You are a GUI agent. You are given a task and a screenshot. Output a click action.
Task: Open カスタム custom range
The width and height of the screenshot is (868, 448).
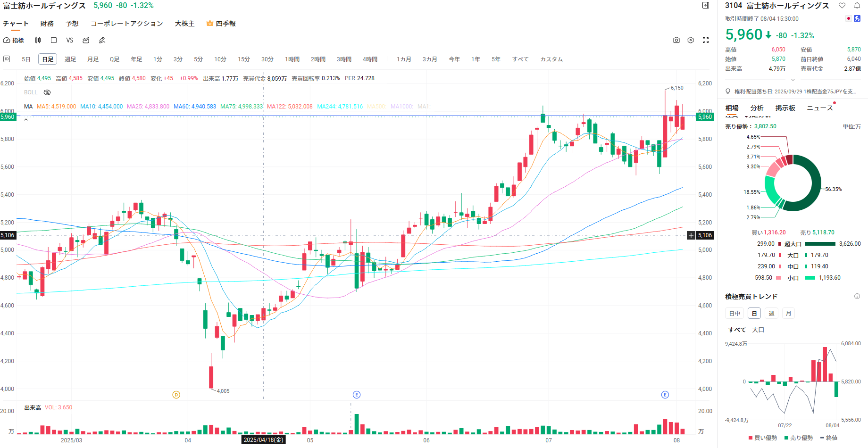click(551, 59)
